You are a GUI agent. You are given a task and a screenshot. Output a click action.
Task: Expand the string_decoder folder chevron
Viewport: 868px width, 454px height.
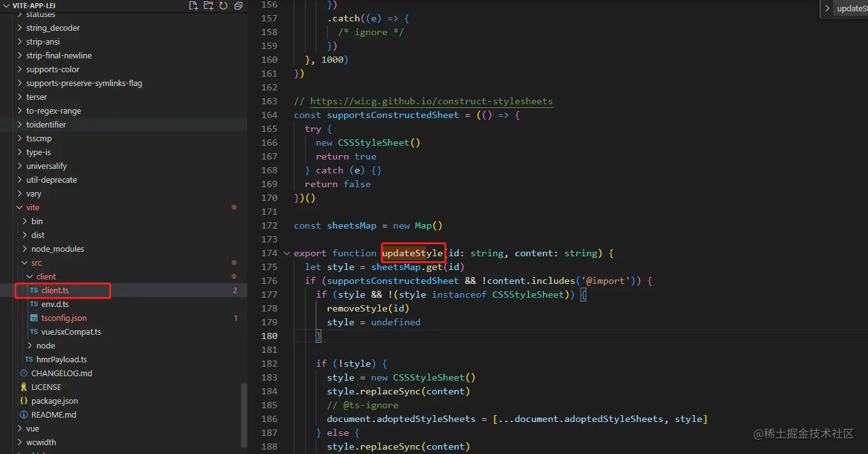(19, 28)
